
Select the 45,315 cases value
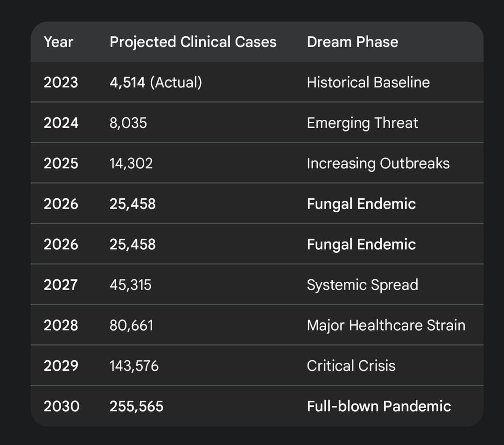[x=130, y=285]
